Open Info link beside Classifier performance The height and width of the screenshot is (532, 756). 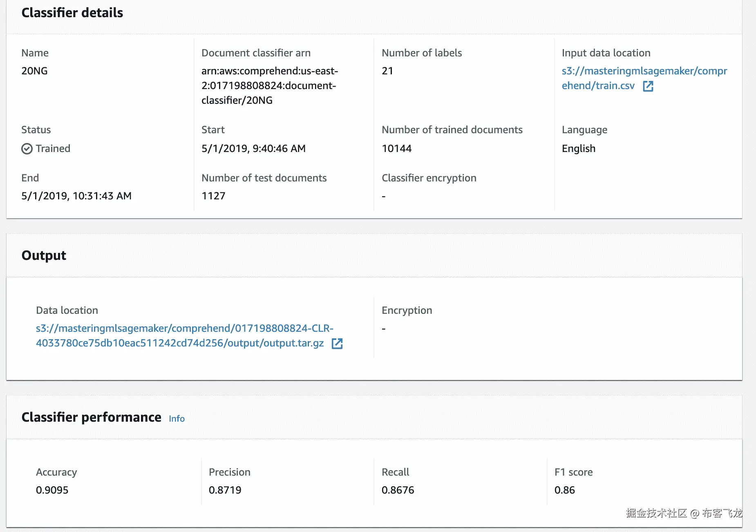[177, 419]
